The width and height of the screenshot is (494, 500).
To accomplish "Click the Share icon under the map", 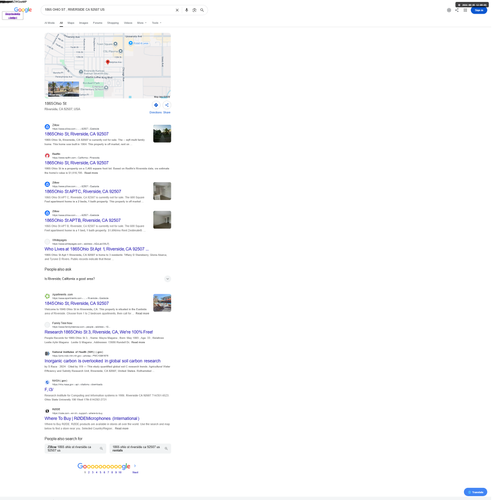I will 167,105.
